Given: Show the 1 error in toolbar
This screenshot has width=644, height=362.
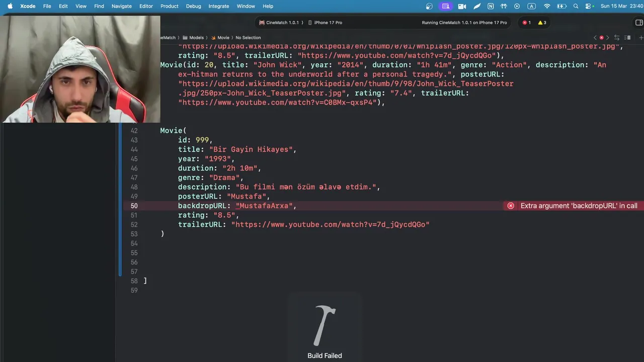Looking at the screenshot, I should [x=526, y=23].
